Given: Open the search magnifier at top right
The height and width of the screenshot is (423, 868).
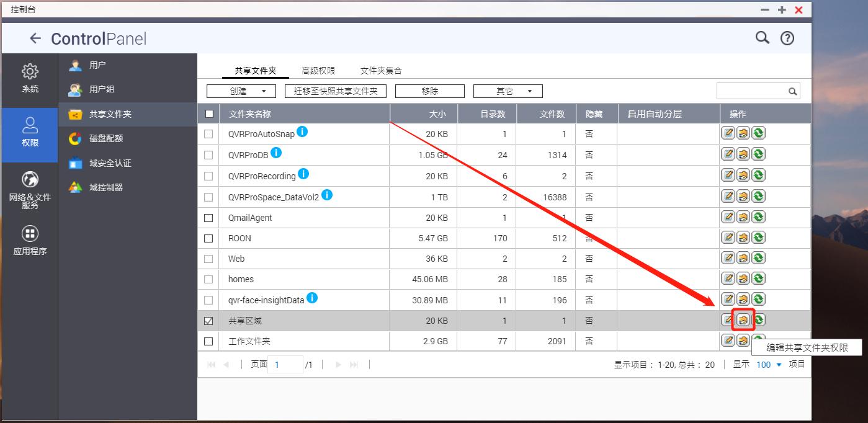Looking at the screenshot, I should tap(762, 38).
